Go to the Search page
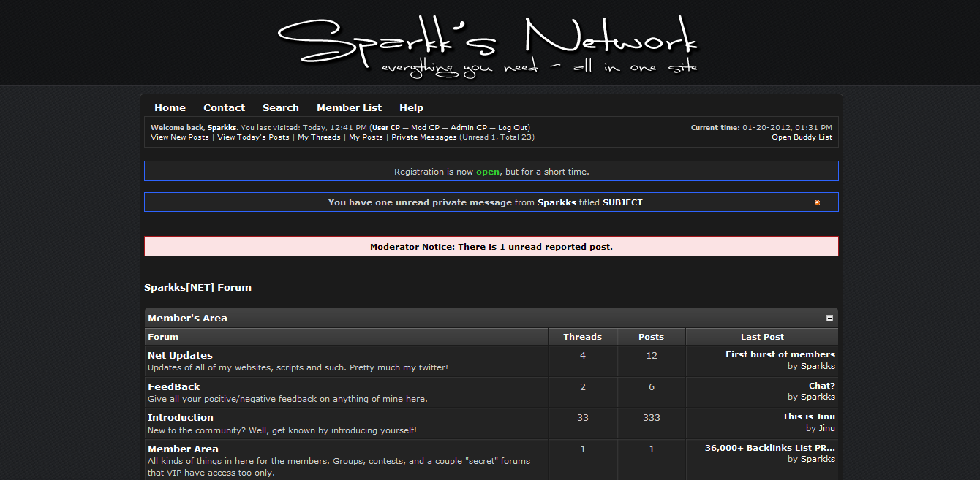The image size is (980, 480). point(281,107)
